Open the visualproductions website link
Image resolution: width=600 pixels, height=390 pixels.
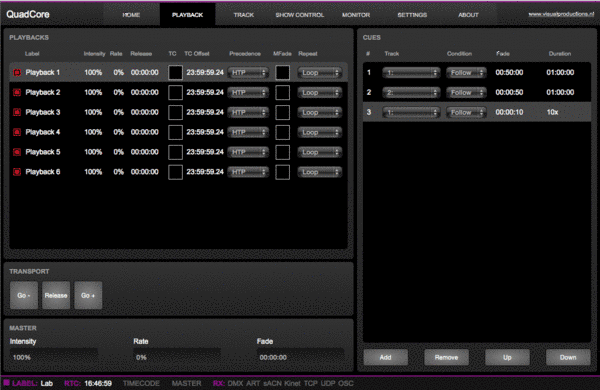[561, 14]
